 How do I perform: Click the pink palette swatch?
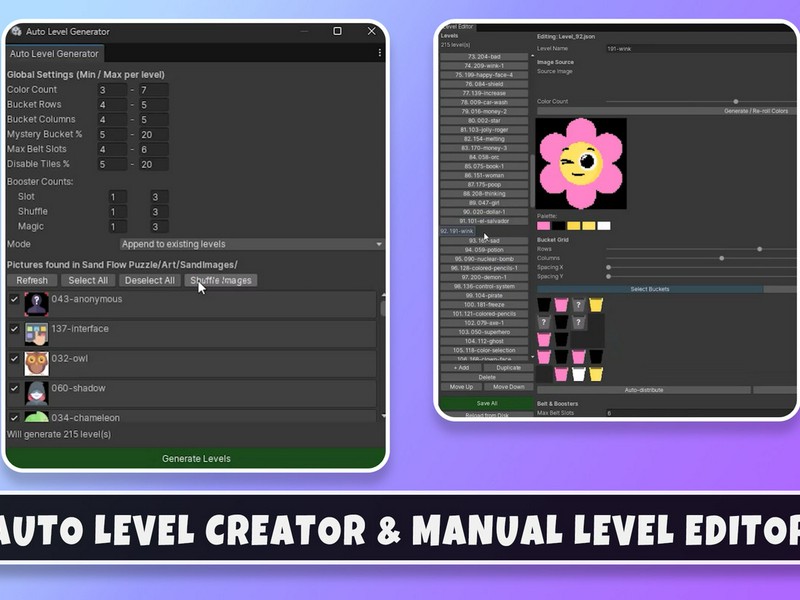(x=543, y=226)
